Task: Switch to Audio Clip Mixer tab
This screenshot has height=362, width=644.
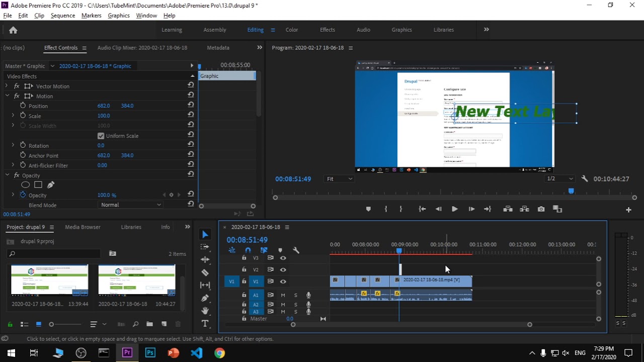Action: [142, 48]
